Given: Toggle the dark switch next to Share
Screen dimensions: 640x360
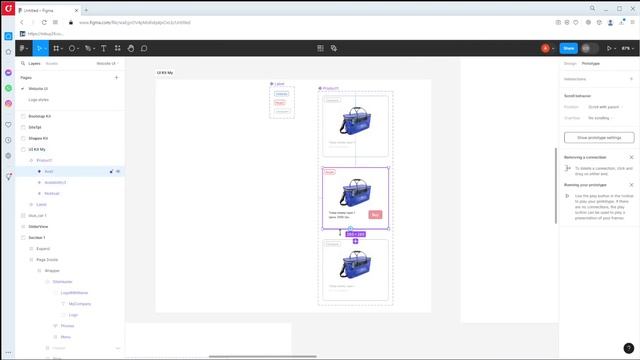Looking at the screenshot, I should pos(589,48).
